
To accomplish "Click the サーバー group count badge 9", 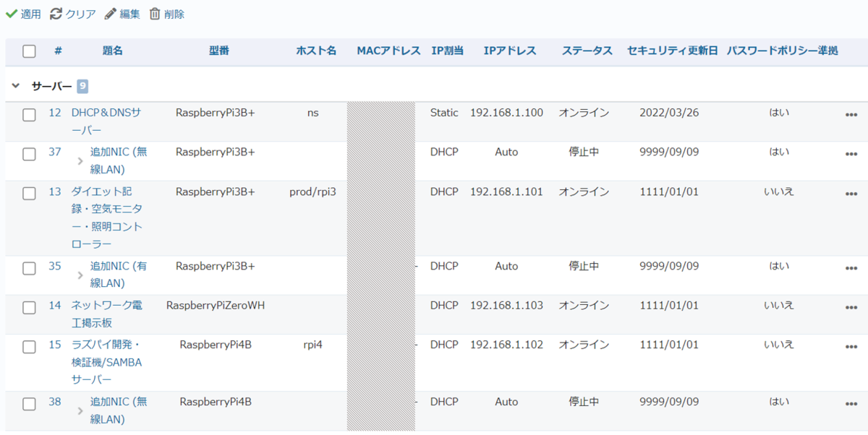I will [x=82, y=86].
